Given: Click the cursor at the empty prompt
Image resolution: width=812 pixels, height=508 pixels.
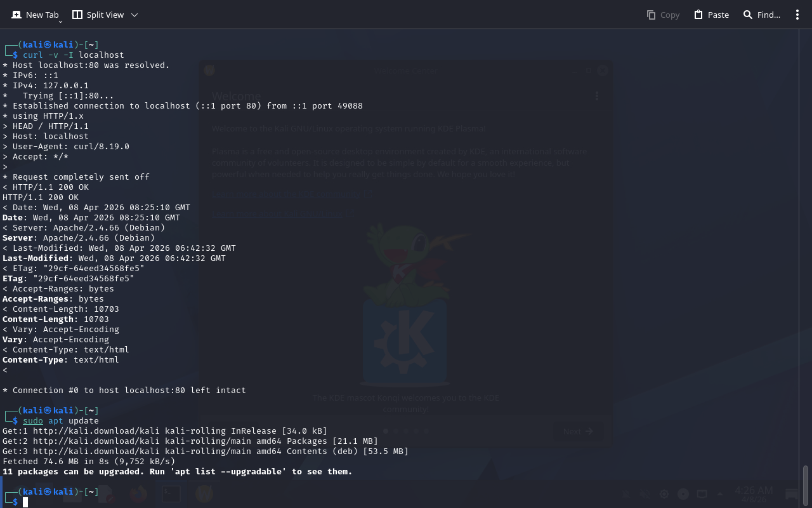Looking at the screenshot, I should click(x=25, y=502).
